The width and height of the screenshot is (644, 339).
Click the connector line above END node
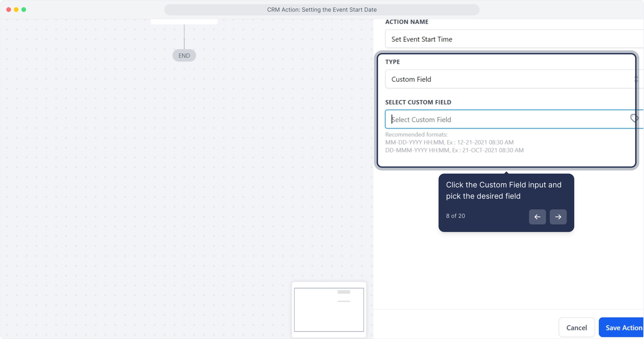pyautogui.click(x=184, y=37)
